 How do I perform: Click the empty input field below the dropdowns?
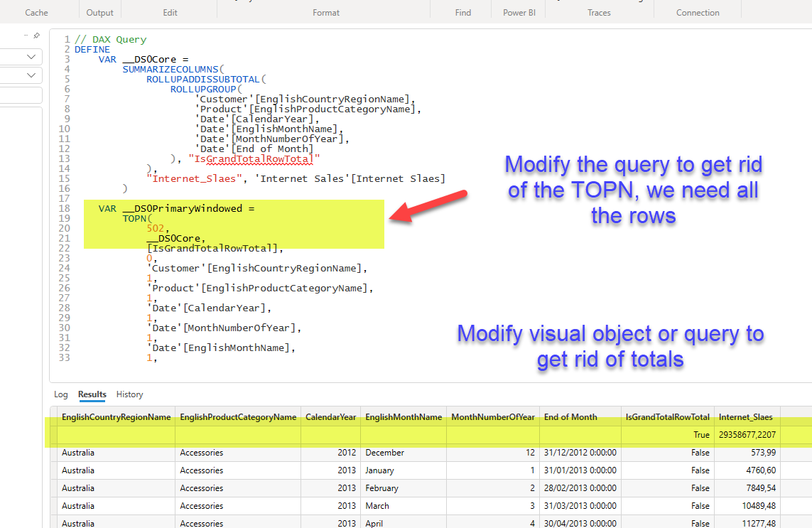point(21,95)
